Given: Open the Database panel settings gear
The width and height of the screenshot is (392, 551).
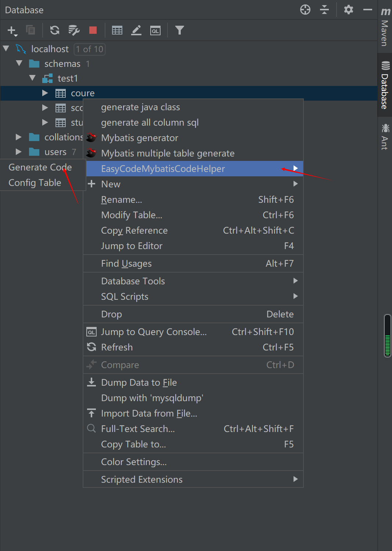Looking at the screenshot, I should pos(348,10).
